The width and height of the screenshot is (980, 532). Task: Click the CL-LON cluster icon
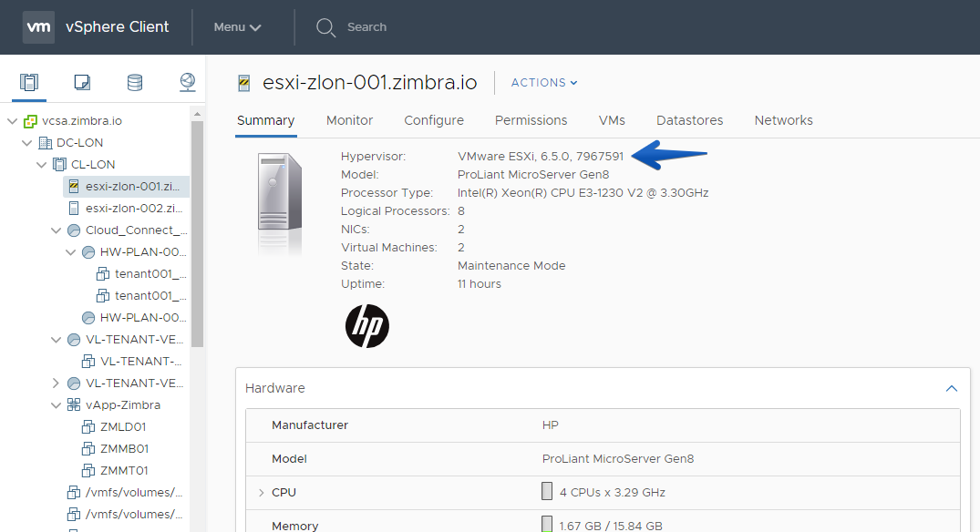pyautogui.click(x=60, y=165)
